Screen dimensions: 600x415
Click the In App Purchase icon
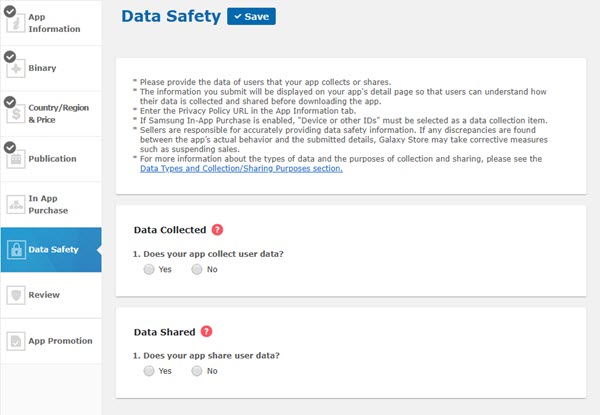[16, 204]
